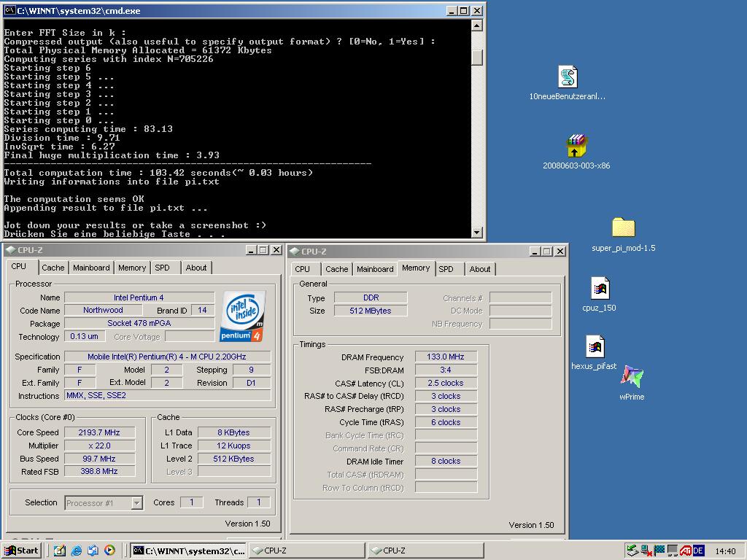Click the ATI tray icon
Image resolution: width=747 pixels, height=560 pixels.
[x=686, y=551]
